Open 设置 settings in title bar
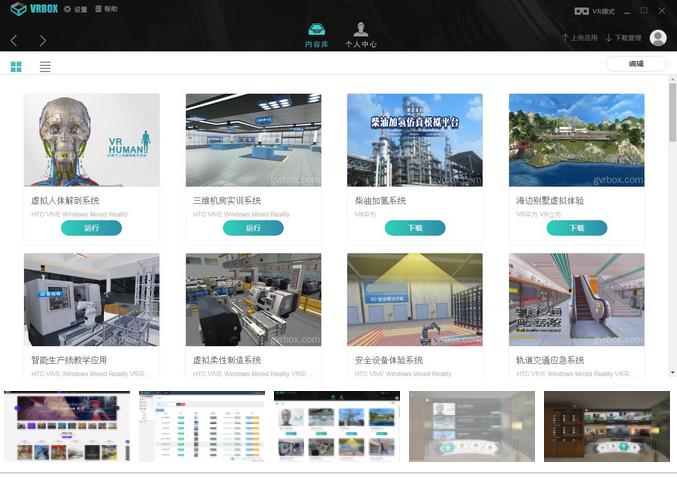 pyautogui.click(x=75, y=9)
